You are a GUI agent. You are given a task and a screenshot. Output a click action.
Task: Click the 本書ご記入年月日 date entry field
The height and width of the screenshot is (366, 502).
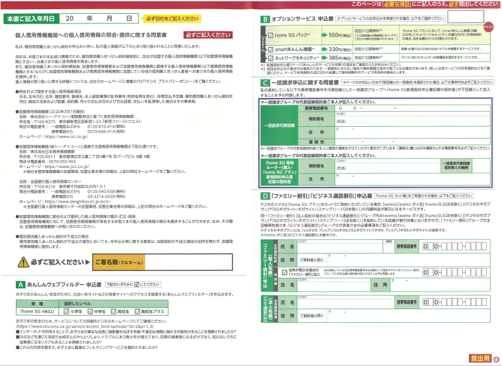(99, 19)
